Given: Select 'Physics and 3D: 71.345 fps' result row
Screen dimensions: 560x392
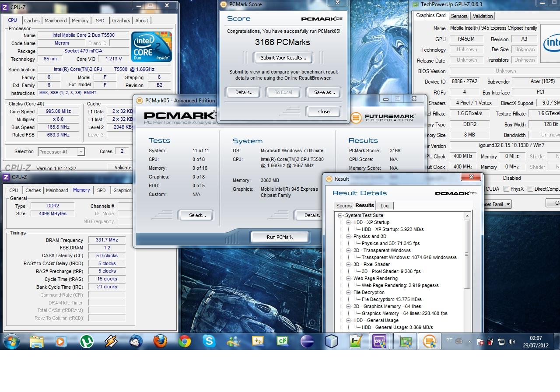Looking at the screenshot, I should coord(391,243).
